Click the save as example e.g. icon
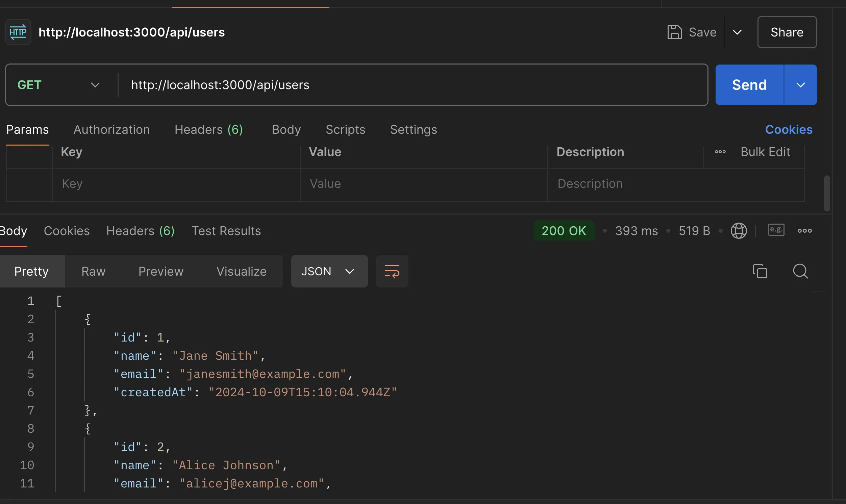 776,230
